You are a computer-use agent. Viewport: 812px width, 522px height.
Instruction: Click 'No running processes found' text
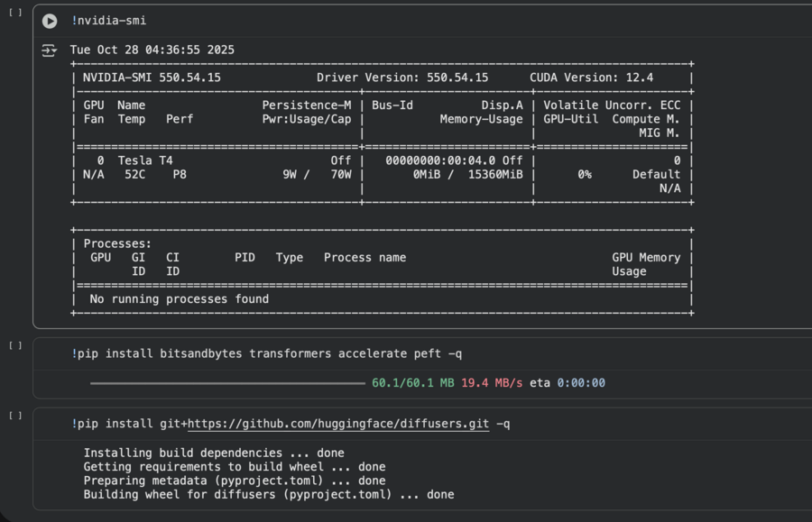[x=179, y=299]
